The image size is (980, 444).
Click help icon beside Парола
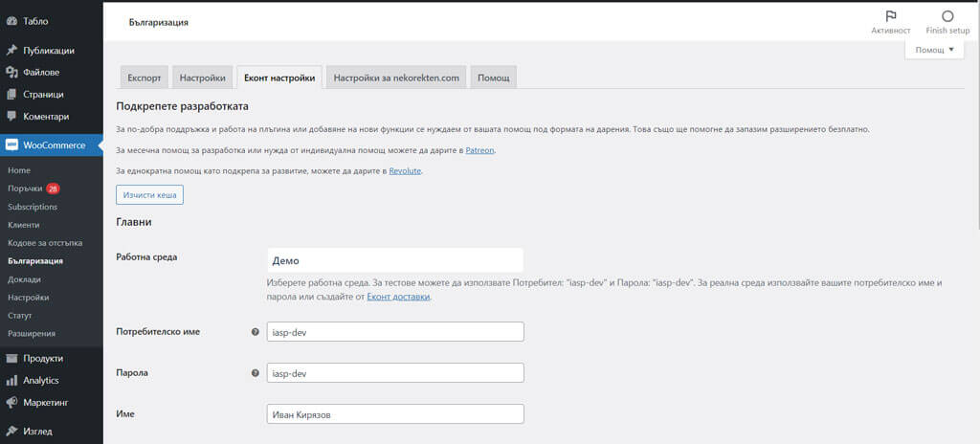point(255,372)
